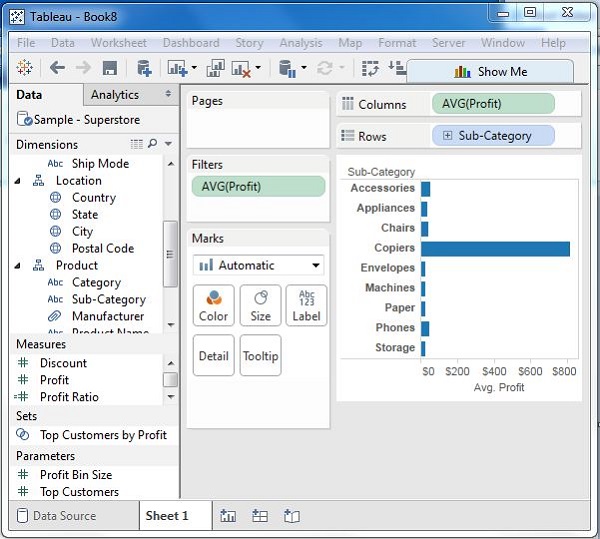Viewport: 600px width, 539px height.
Task: Switch to the Analytics pane tab
Action: [x=115, y=94]
